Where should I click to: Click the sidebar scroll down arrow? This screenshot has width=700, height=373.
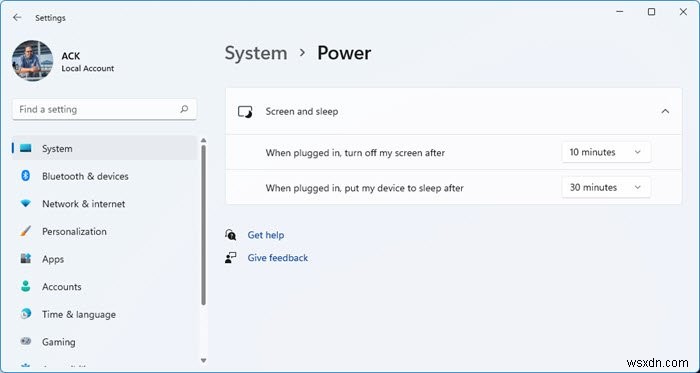coord(204,361)
